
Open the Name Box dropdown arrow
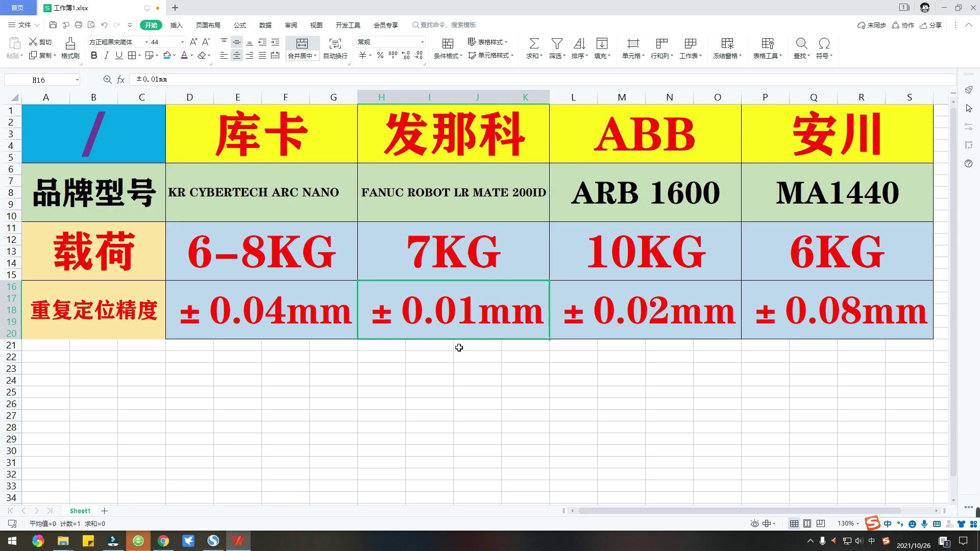77,80
